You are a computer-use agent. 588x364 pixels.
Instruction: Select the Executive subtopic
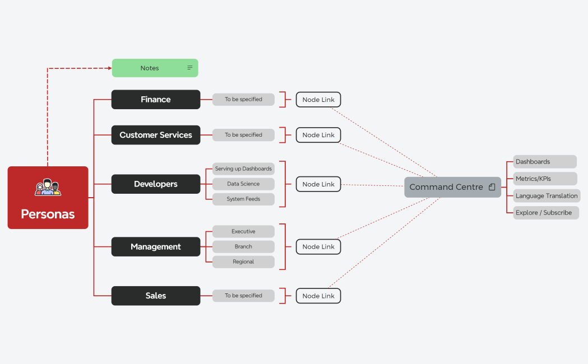click(x=243, y=231)
